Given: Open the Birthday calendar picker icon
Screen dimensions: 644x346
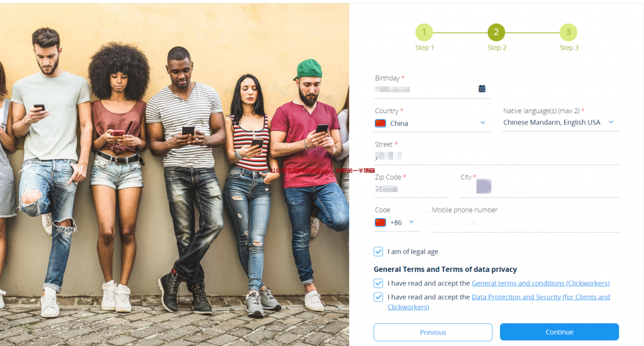Looking at the screenshot, I should (482, 89).
